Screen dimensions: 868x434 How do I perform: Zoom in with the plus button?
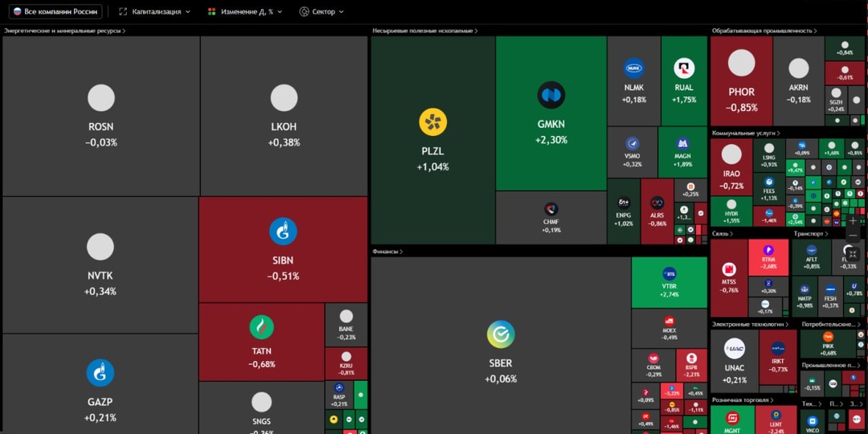coord(853,220)
